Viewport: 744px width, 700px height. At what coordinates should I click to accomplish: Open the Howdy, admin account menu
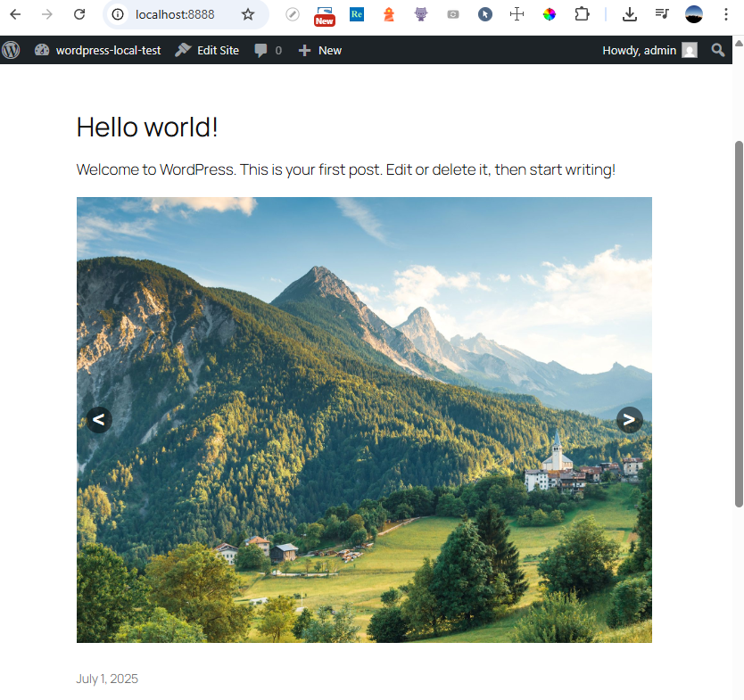click(649, 50)
